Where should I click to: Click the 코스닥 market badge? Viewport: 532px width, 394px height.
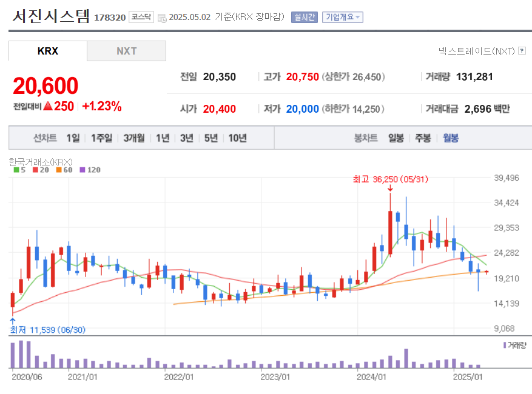(141, 17)
